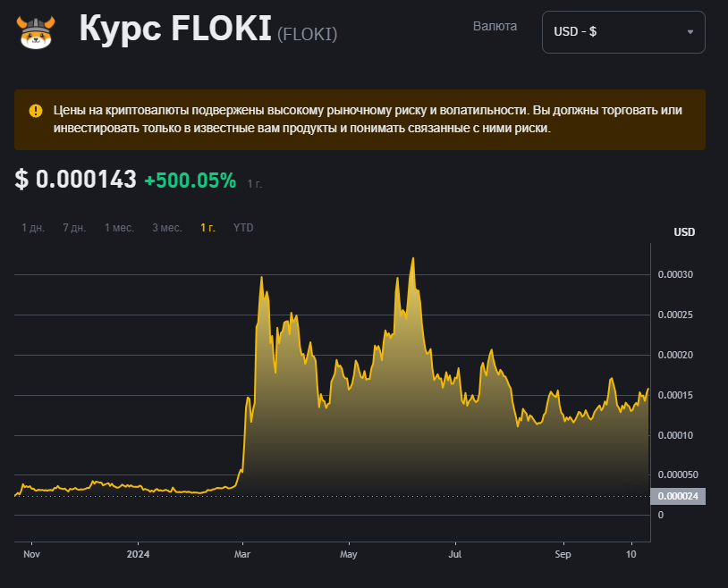This screenshot has height=588, width=728.
Task: Click the Валюта label text
Action: click(495, 26)
